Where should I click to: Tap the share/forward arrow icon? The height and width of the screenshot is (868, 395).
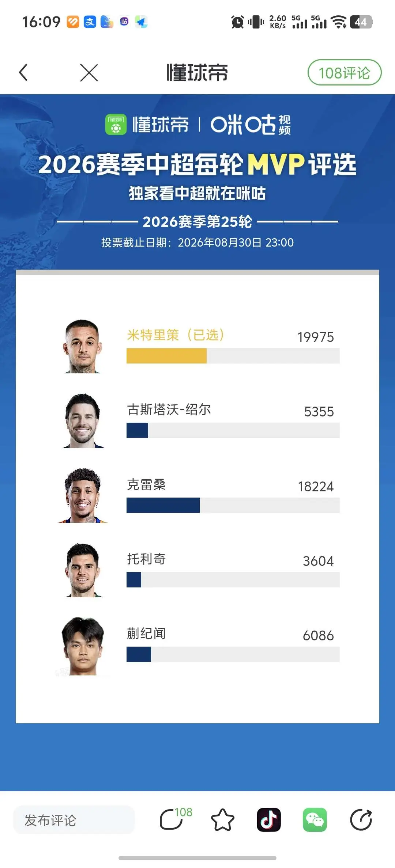click(361, 819)
